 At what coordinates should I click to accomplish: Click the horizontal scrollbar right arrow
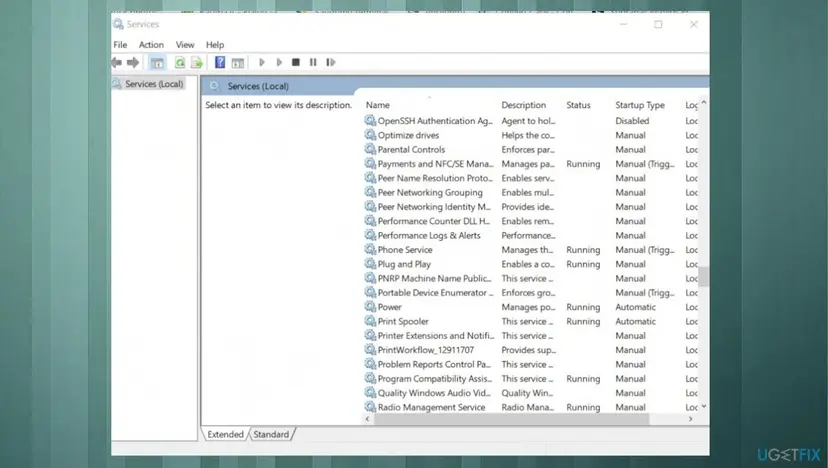690,419
